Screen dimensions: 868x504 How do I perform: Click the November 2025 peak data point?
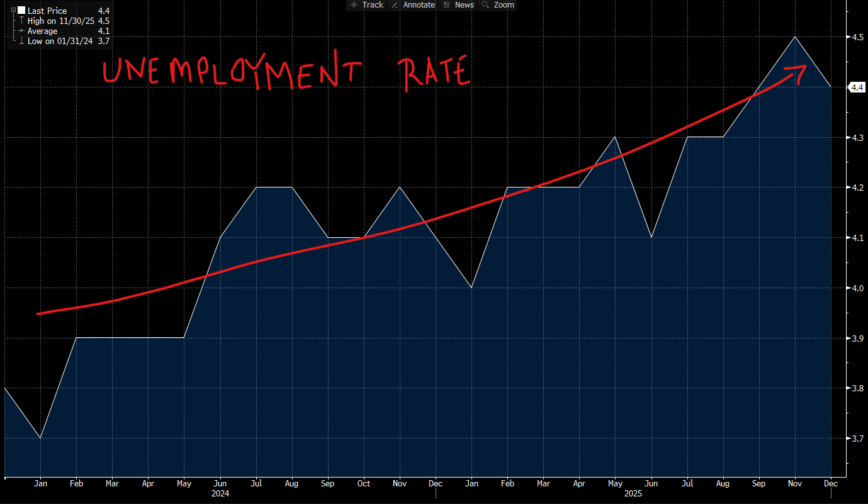click(x=796, y=36)
